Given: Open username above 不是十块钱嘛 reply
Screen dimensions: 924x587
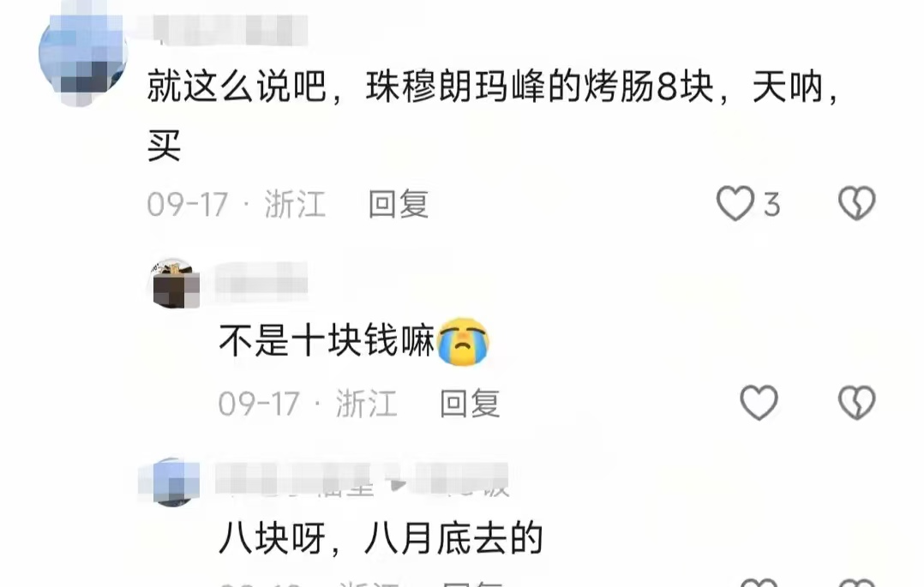Looking at the screenshot, I should coord(261,279).
